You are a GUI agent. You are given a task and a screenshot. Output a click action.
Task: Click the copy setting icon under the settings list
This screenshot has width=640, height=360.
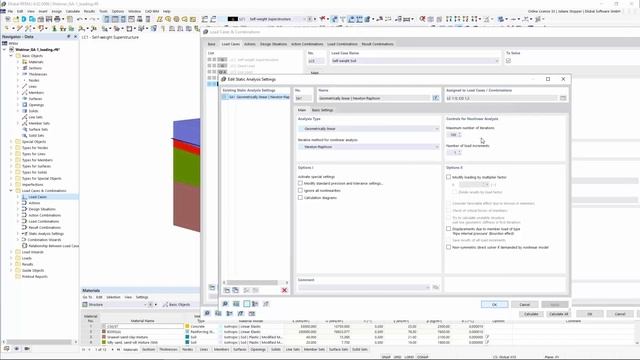[236, 290]
